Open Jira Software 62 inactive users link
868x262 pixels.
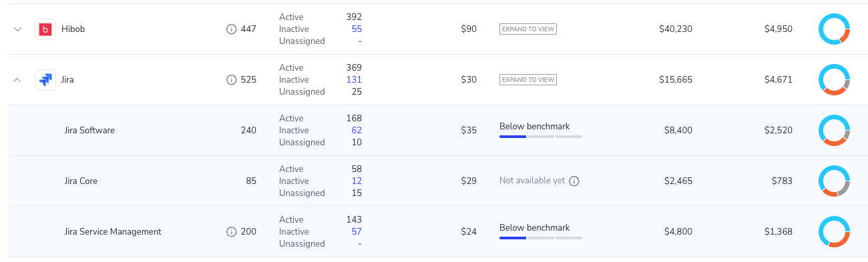click(x=357, y=131)
